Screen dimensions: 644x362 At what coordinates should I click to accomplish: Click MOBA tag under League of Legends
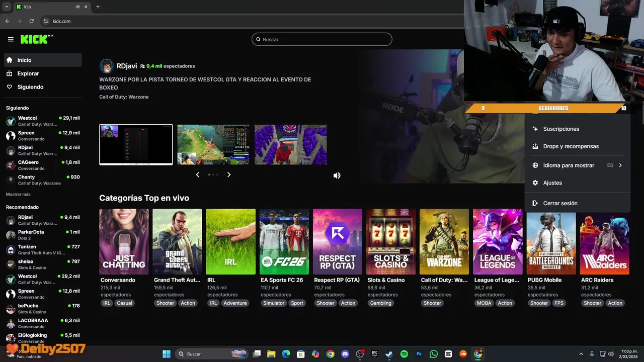tap(484, 303)
